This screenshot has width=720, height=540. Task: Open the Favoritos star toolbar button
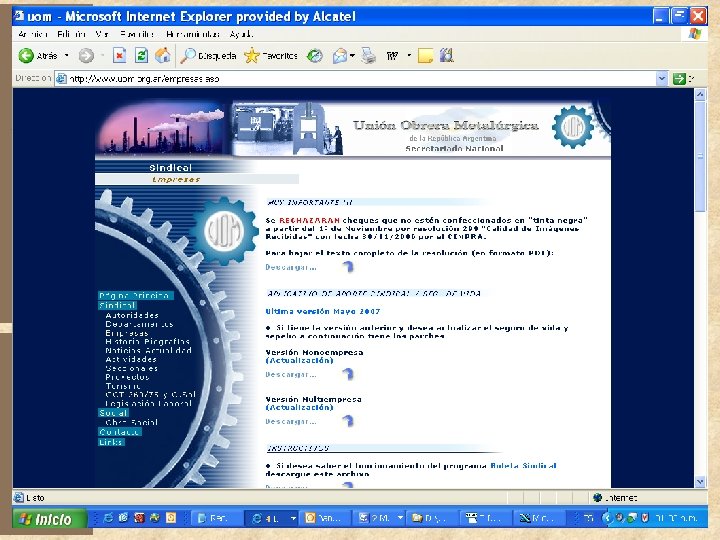coord(270,56)
